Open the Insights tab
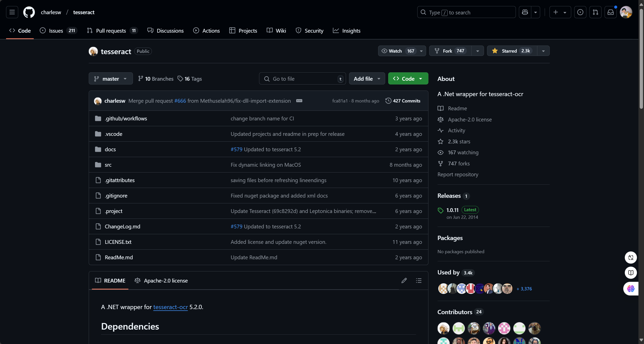 click(x=347, y=31)
